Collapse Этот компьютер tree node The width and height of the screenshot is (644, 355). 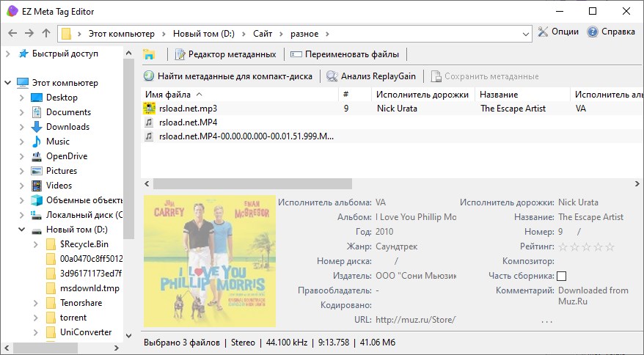point(8,83)
